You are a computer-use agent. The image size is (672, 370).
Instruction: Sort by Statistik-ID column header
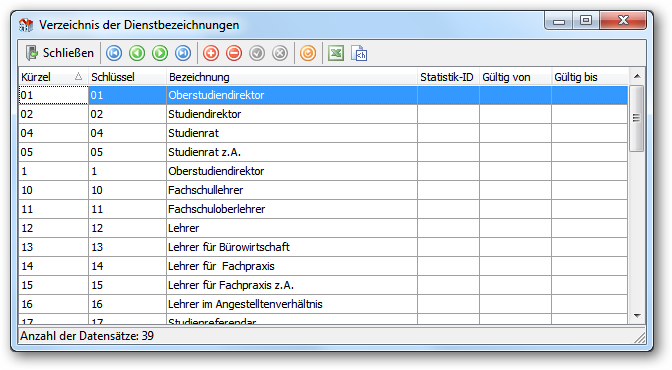point(448,77)
